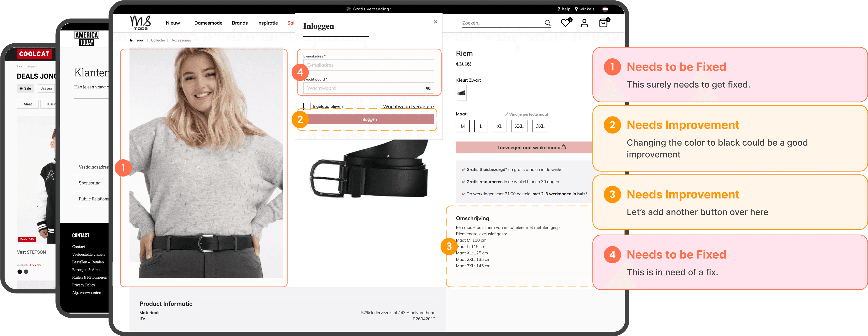Click Wachtwoord vergeten link
The width and height of the screenshot is (868, 336).
[408, 106]
